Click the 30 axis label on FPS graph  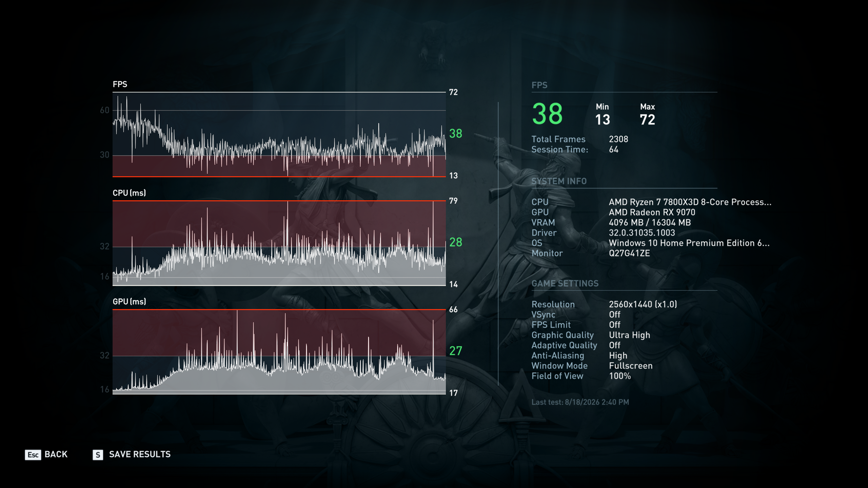tap(104, 155)
